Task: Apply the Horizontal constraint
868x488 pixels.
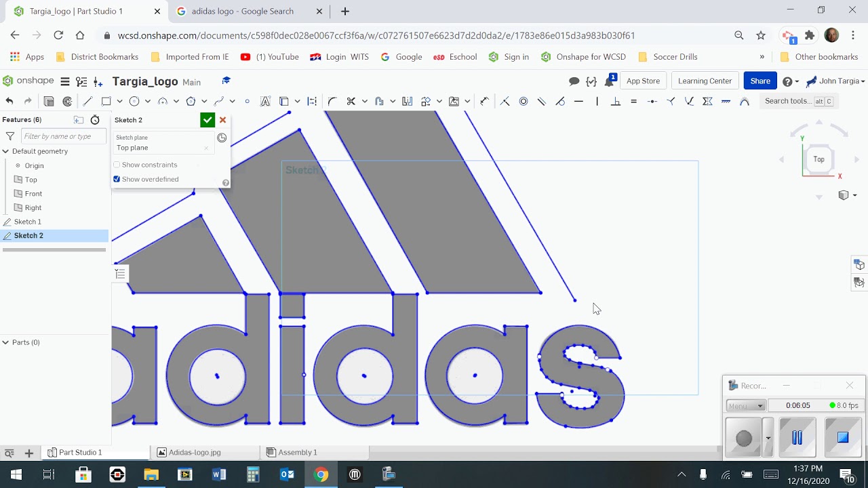Action: [x=578, y=101]
